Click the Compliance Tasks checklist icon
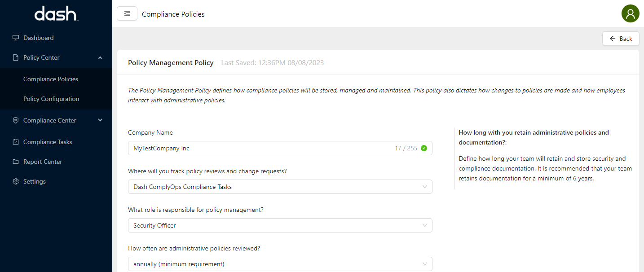Image resolution: width=644 pixels, height=272 pixels. click(x=16, y=142)
